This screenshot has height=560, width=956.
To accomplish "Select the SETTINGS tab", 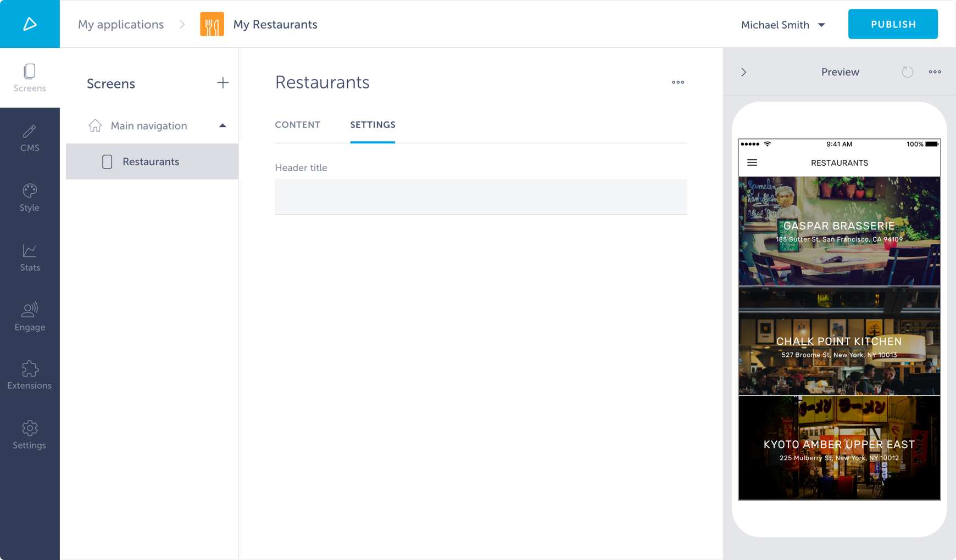I will [x=373, y=125].
